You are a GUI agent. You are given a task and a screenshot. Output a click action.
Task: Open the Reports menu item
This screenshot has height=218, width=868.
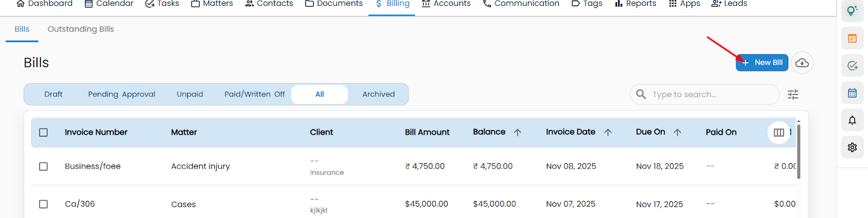(635, 4)
